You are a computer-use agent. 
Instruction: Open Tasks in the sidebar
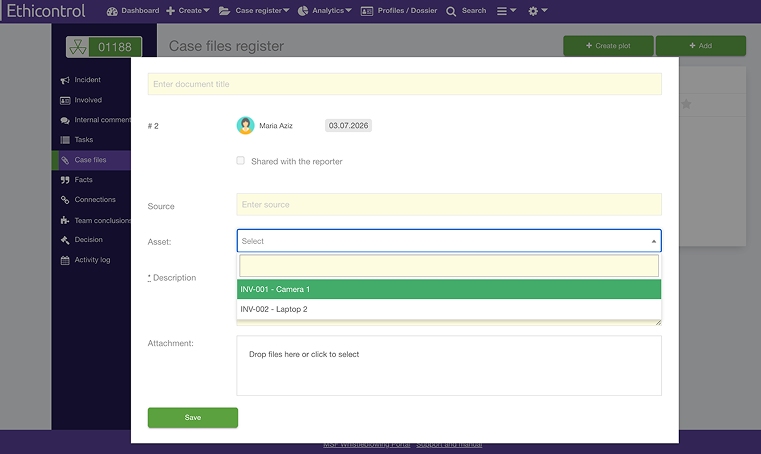pos(83,140)
